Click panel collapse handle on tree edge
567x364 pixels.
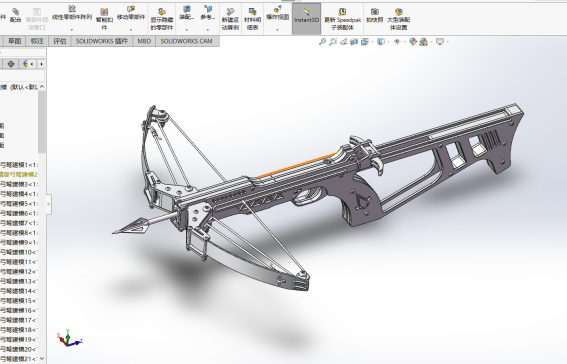[x=48, y=204]
